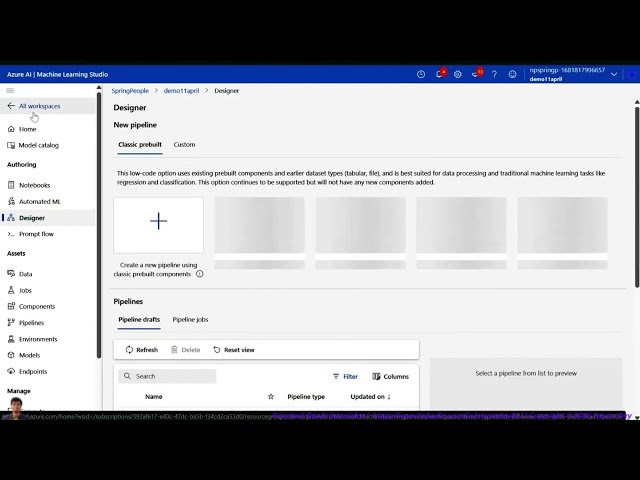
Task: Collapse the sidebar hamburger menu
Action: click(x=10, y=90)
